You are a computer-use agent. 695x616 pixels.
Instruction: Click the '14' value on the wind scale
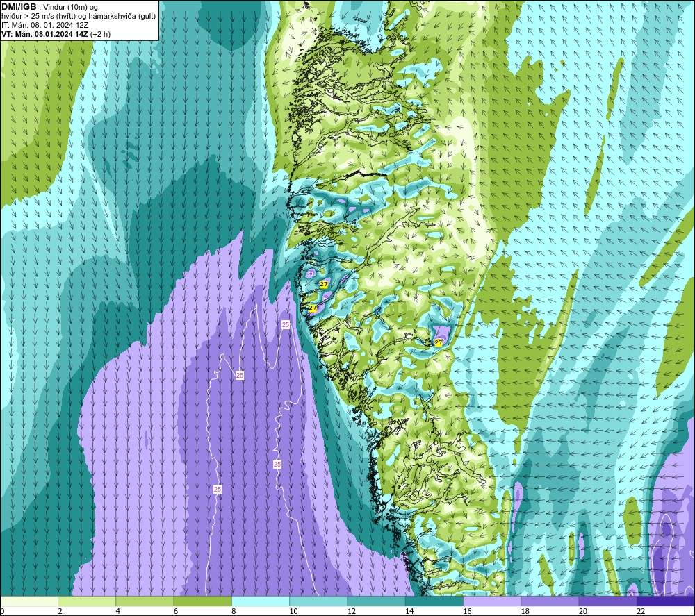409,612
